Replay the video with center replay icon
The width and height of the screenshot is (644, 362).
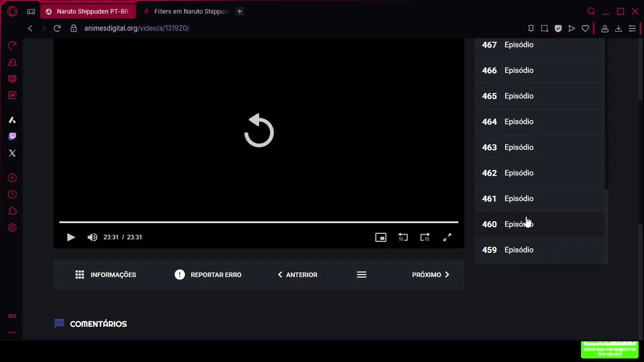259,131
